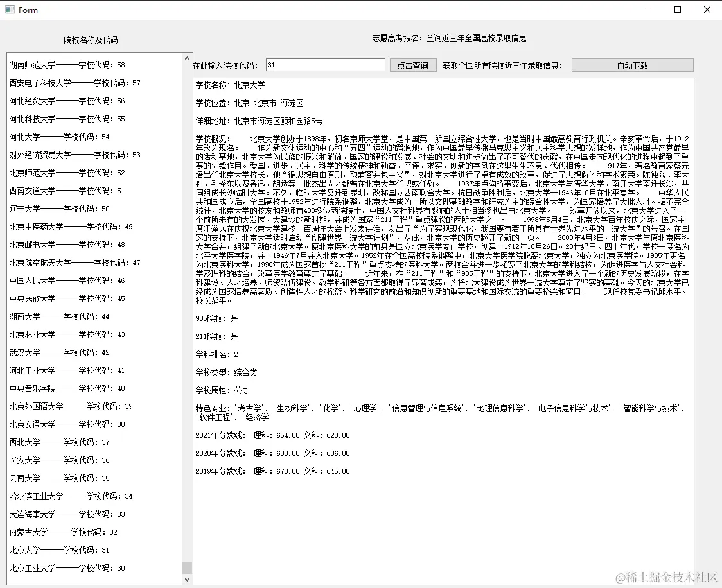Screen dimensions: 722x588
Task: Click the 特色专业 list text
Action: click(x=440, y=412)
